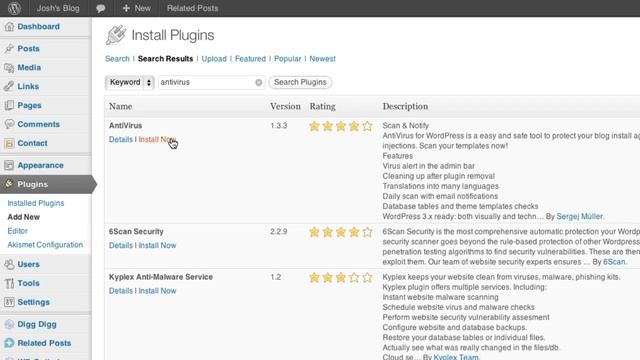Viewport: 640px width, 360px height.
Task: Go to Dashboard in sidebar
Action: (38, 27)
